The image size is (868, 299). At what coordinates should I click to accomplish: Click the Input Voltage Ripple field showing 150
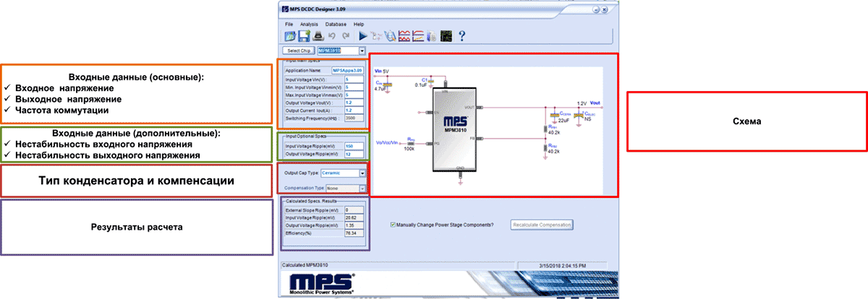point(354,146)
